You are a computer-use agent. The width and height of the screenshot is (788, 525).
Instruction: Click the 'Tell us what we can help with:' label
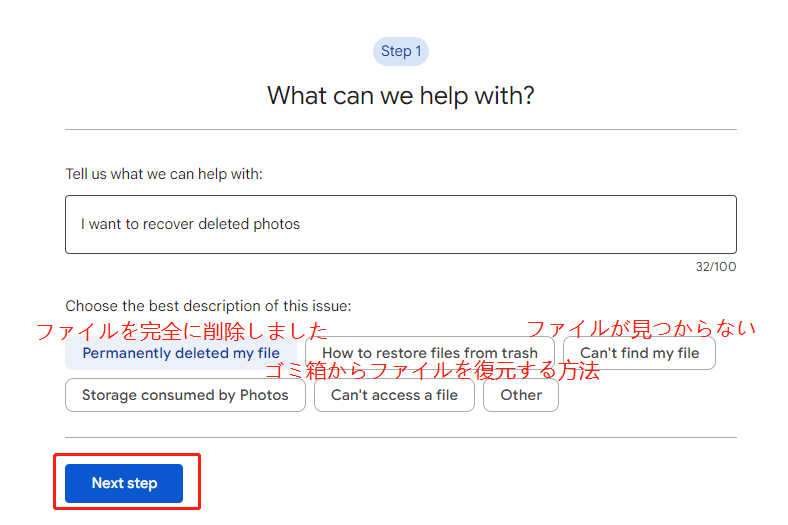click(x=164, y=174)
